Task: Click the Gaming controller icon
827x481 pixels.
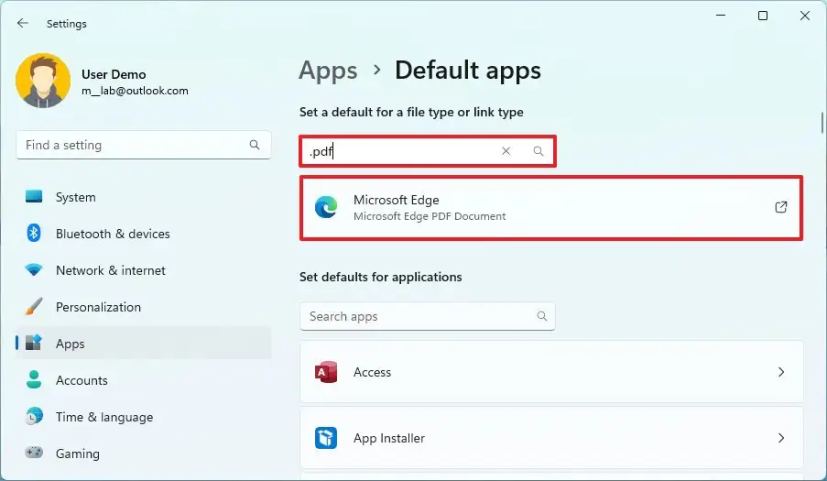Action: tap(34, 453)
